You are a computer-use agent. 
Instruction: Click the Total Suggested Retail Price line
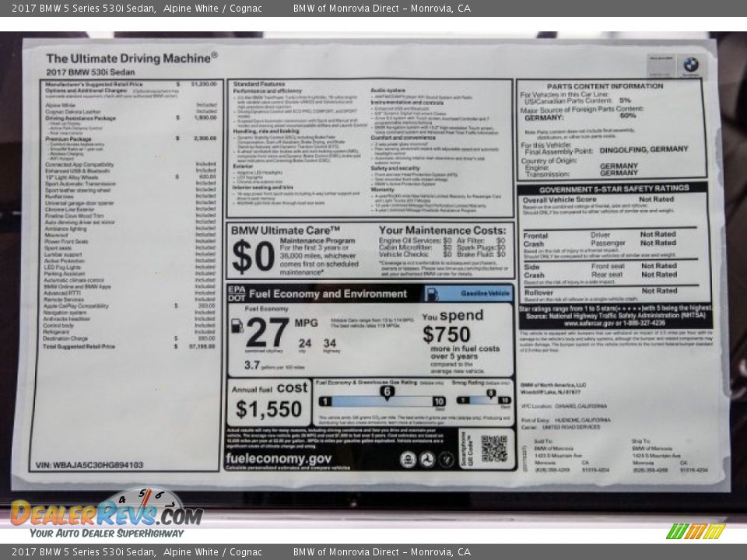[x=79, y=346]
